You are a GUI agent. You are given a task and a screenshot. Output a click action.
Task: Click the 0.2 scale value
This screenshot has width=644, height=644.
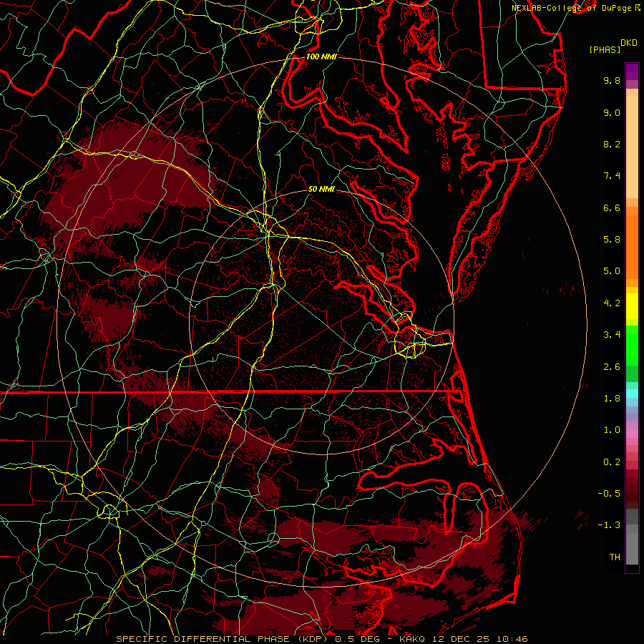coord(612,462)
